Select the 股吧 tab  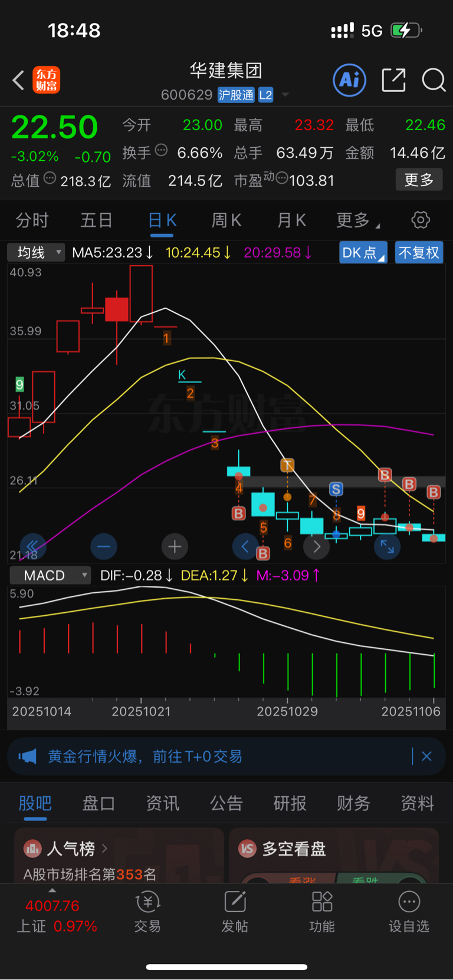point(35,803)
